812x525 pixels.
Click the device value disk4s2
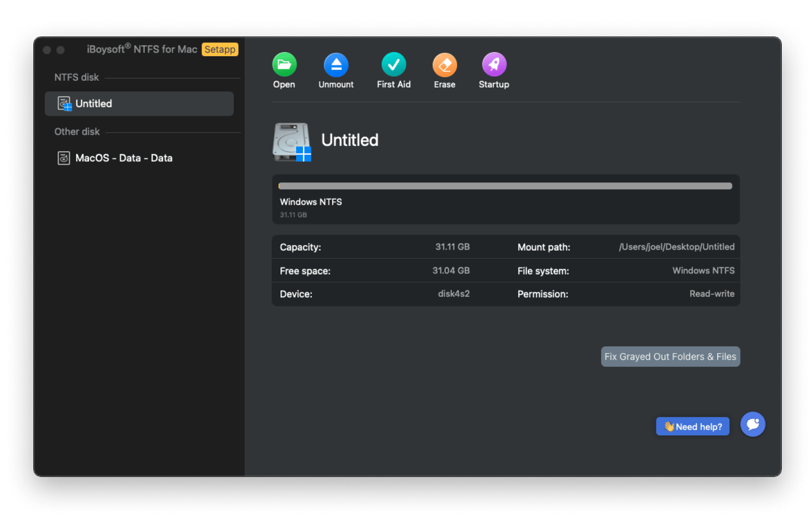point(453,294)
